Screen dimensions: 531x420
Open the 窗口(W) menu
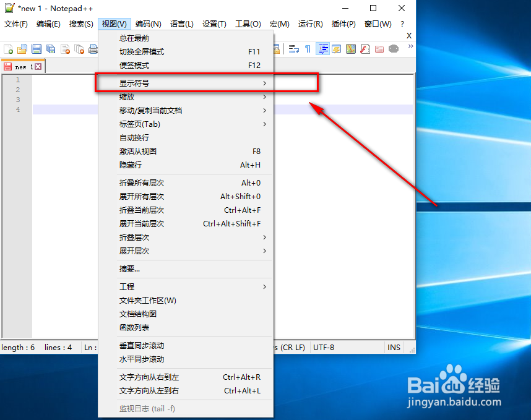378,24
